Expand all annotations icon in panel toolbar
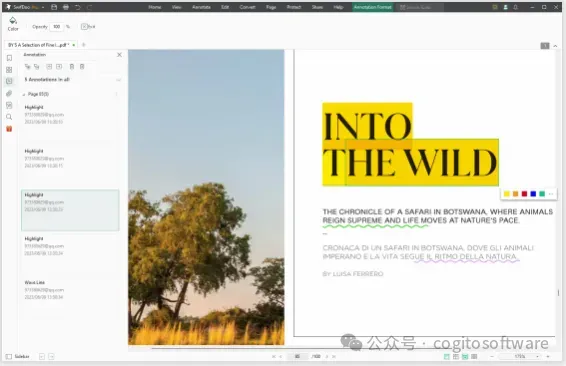 tap(27, 67)
